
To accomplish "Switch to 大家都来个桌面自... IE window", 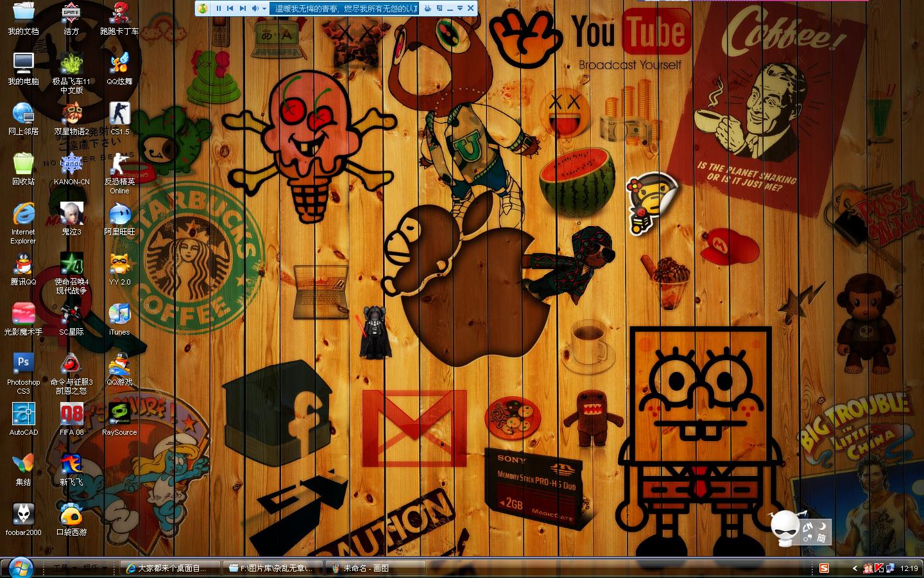I will [x=169, y=568].
